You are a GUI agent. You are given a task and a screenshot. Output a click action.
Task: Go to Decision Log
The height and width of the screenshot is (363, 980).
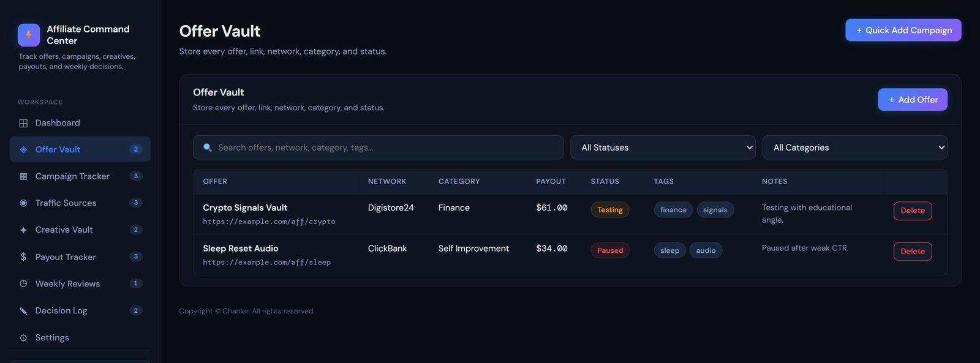click(x=80, y=311)
